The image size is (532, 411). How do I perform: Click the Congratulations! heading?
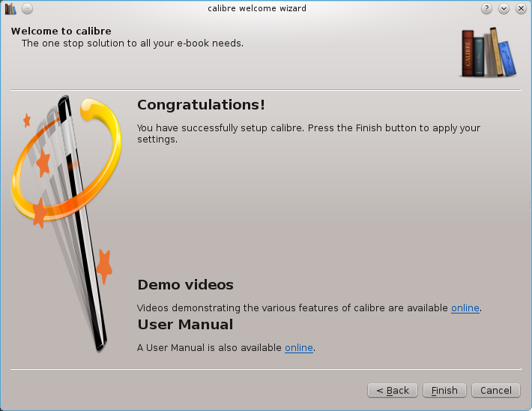[201, 104]
